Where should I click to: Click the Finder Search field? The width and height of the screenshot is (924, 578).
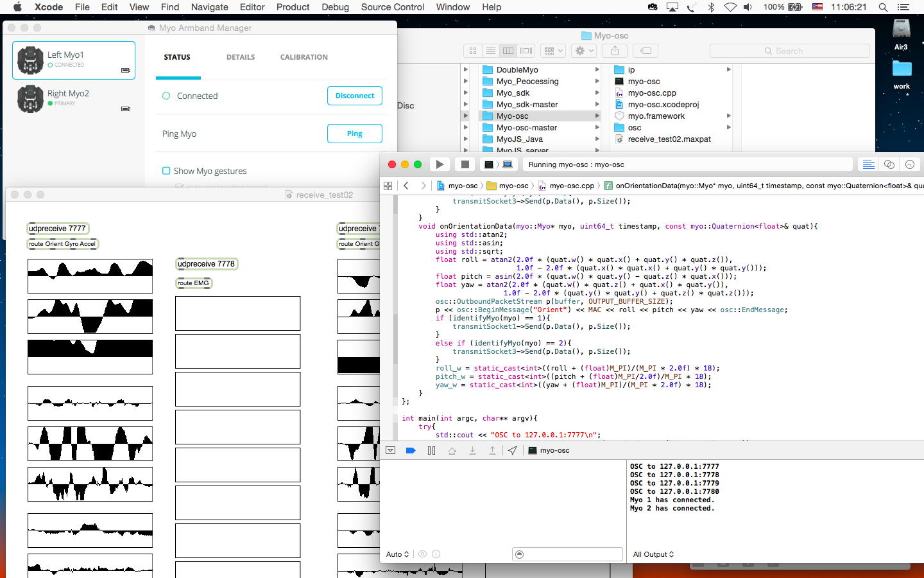[789, 51]
